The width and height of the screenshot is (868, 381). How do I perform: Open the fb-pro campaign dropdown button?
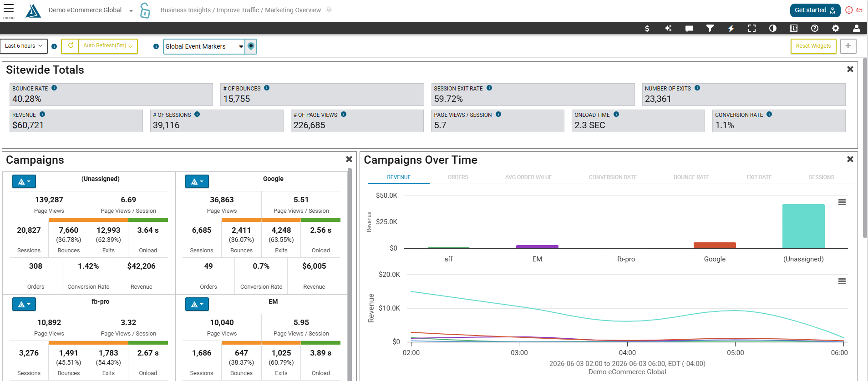coord(24,304)
